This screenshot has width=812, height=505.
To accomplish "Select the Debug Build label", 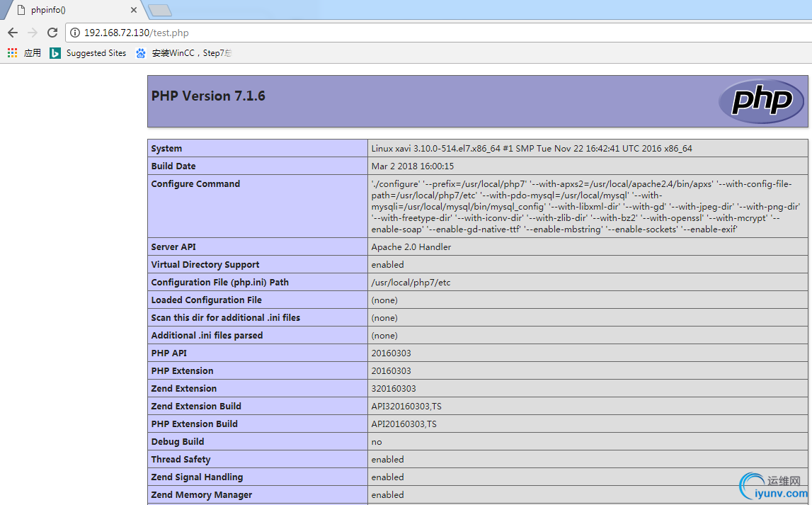I will point(178,441).
